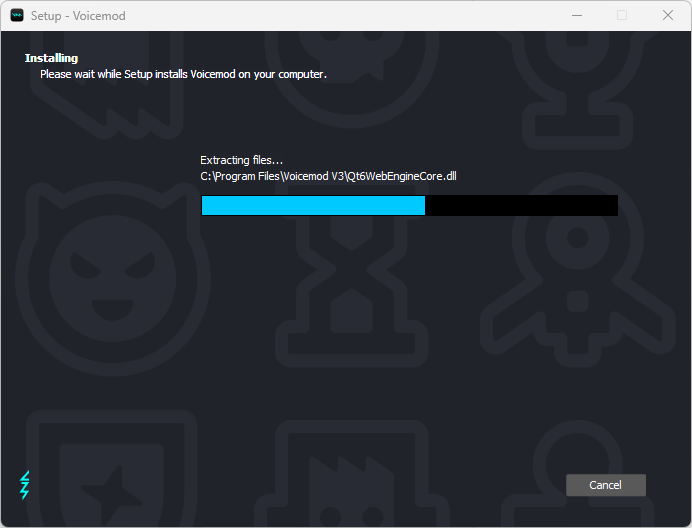Click the blue installation progress bar
The height and width of the screenshot is (528, 692).
409,205
